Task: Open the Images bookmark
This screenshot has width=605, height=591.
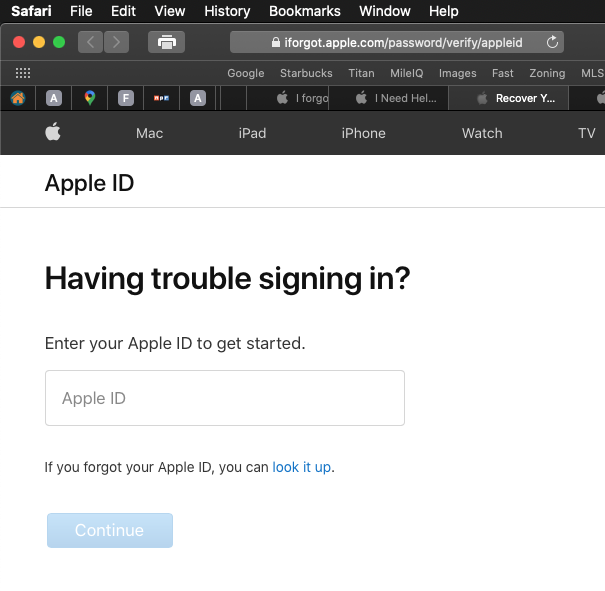Action: pos(458,73)
